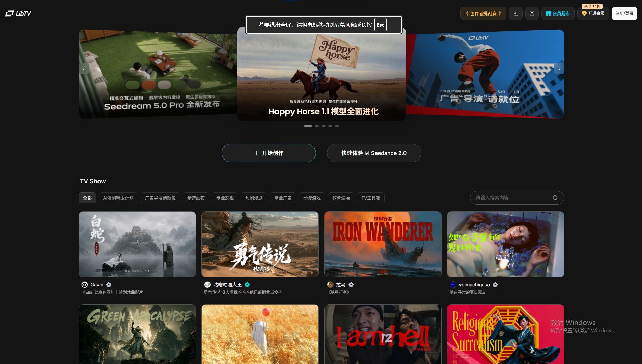The width and height of the screenshot is (642, 364).
Task: Select the TV工具箱 tab
Action: 371,198
